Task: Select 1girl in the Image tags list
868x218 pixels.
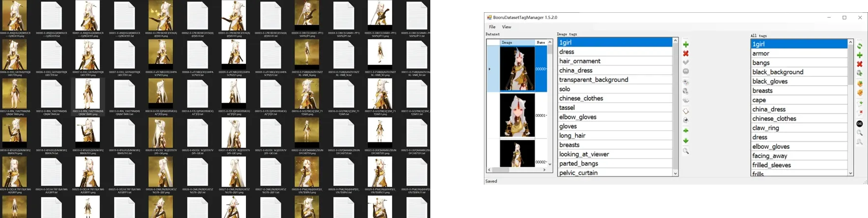Action: click(615, 43)
